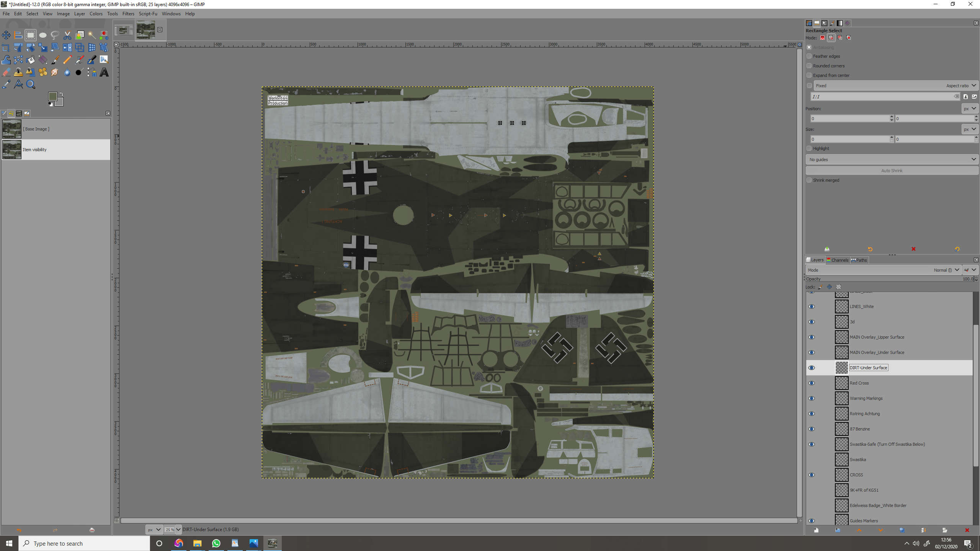This screenshot has height=551, width=980.
Task: Activate the Text tool
Action: tap(104, 72)
